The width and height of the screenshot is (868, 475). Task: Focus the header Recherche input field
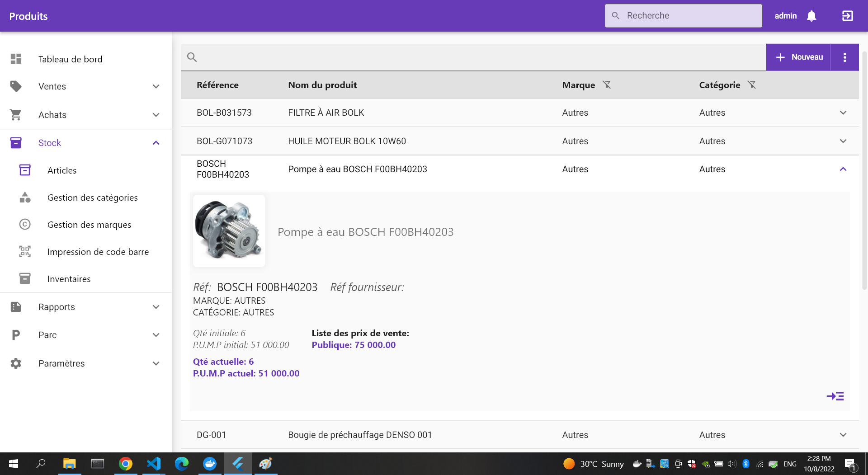pos(684,16)
